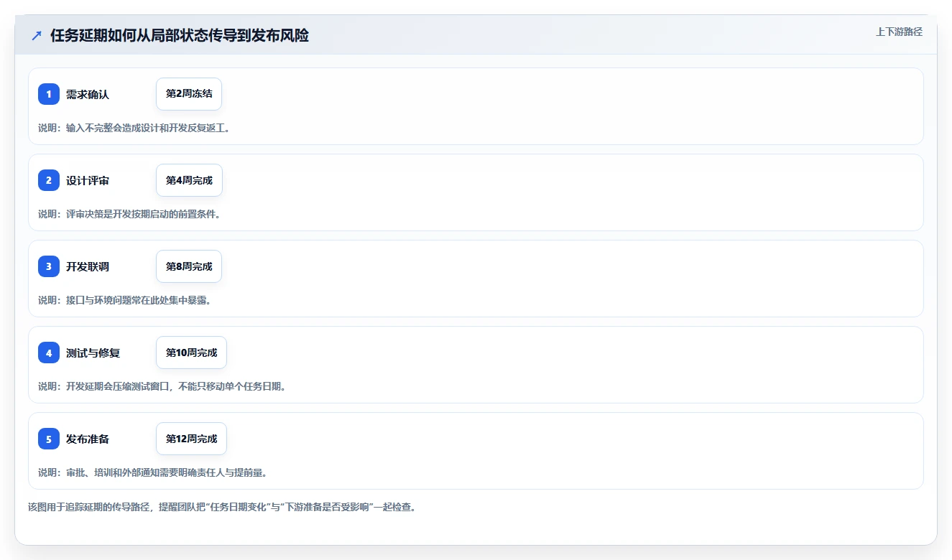Click step number 2 badge
Image resolution: width=952 pixels, height=560 pixels.
pyautogui.click(x=49, y=180)
